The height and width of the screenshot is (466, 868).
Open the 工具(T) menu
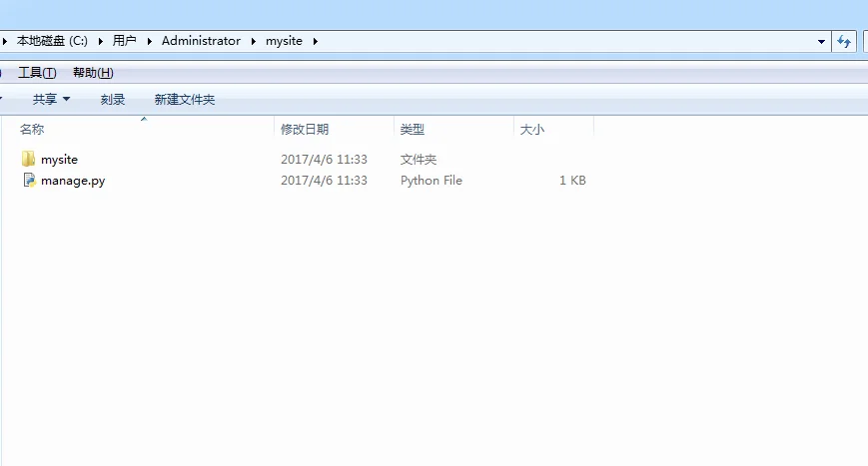click(x=37, y=73)
